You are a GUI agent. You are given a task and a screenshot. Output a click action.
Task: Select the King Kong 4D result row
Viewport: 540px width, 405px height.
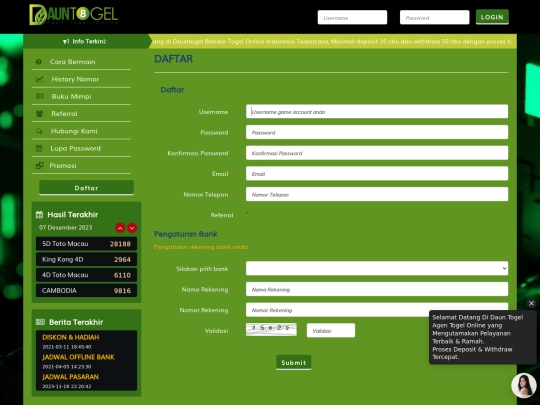click(x=86, y=259)
